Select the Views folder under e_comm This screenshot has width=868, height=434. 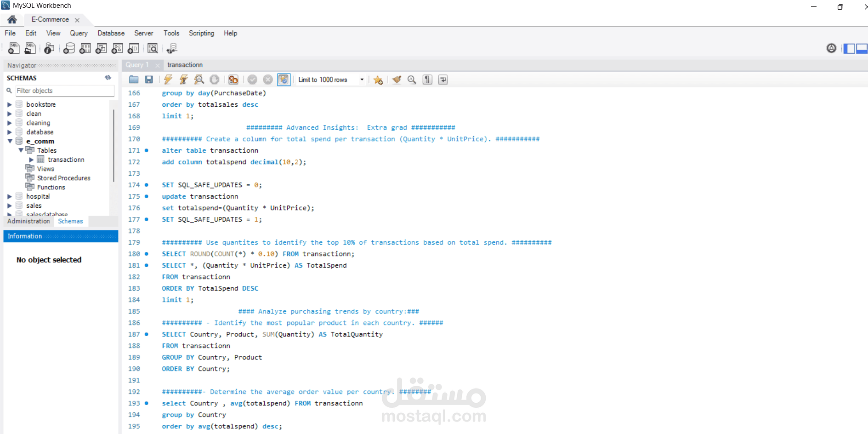45,169
